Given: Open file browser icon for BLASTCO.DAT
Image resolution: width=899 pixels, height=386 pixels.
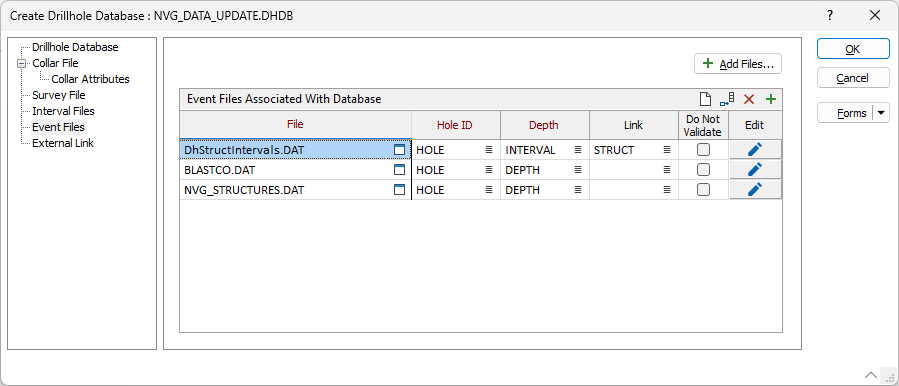Looking at the screenshot, I should [400, 170].
